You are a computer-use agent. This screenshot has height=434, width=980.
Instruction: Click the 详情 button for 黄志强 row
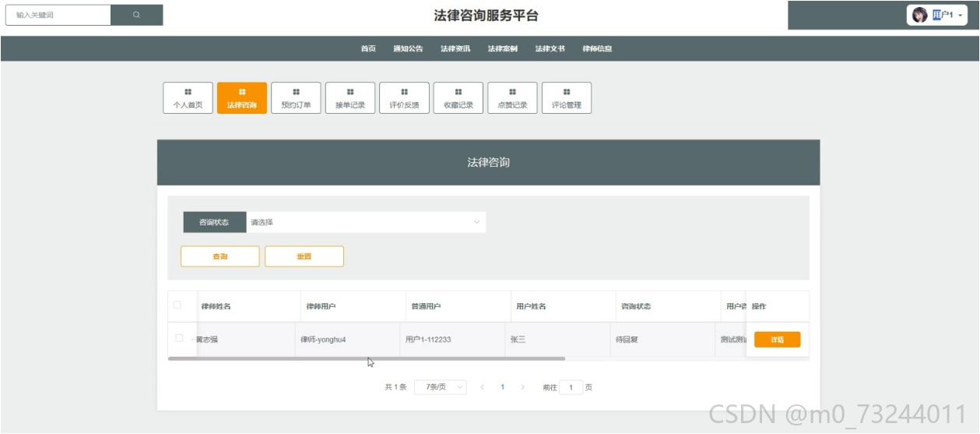coord(777,340)
